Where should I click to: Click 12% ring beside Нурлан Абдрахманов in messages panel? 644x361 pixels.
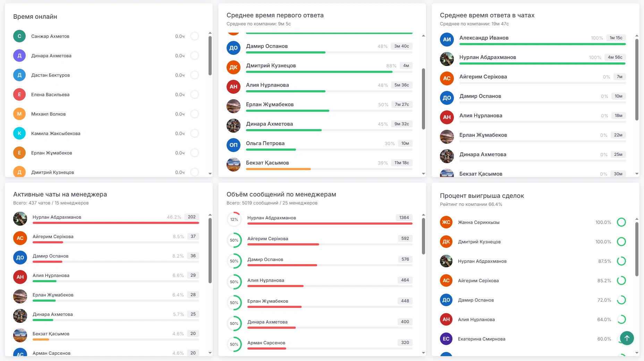234,219
